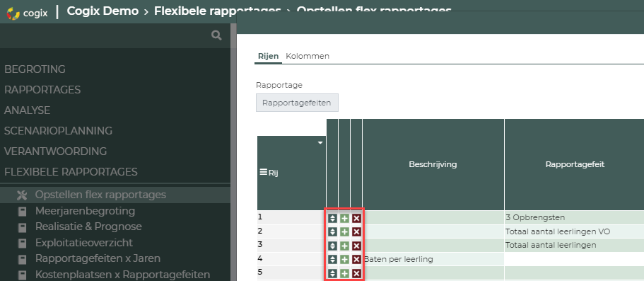
Task: Open the Meerjarenbegroting report
Action: pos(85,211)
